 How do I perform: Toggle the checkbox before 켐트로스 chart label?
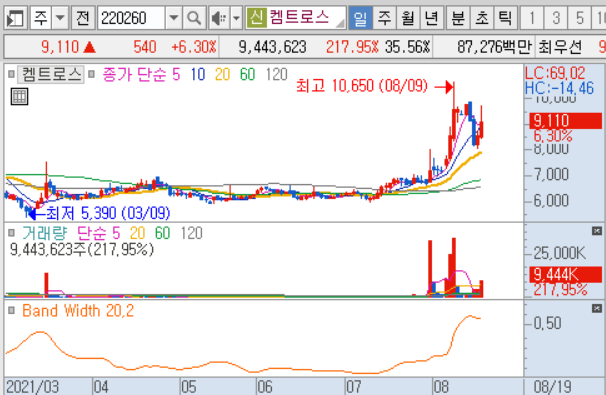click(11, 74)
